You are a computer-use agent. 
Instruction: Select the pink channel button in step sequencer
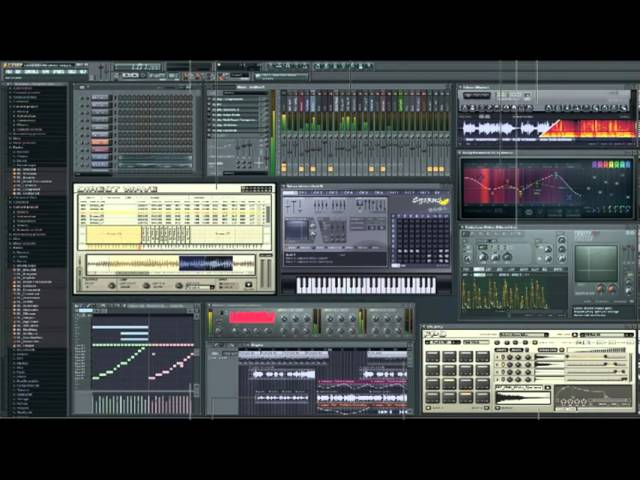(101, 149)
